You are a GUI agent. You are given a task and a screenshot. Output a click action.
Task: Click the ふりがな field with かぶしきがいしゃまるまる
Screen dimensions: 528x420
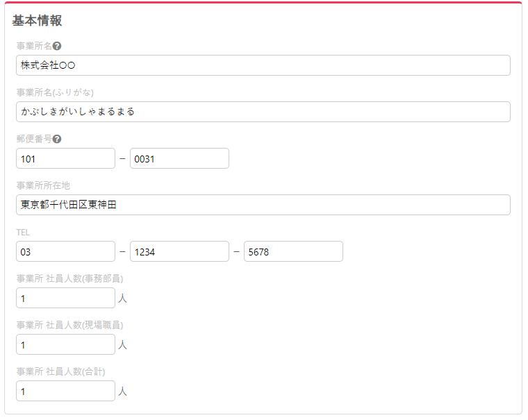[263, 112]
